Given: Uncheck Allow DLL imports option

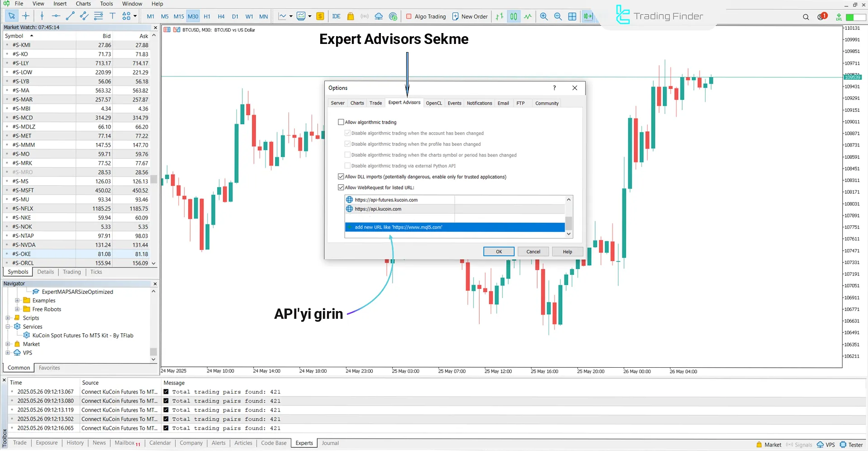Looking at the screenshot, I should [x=341, y=177].
